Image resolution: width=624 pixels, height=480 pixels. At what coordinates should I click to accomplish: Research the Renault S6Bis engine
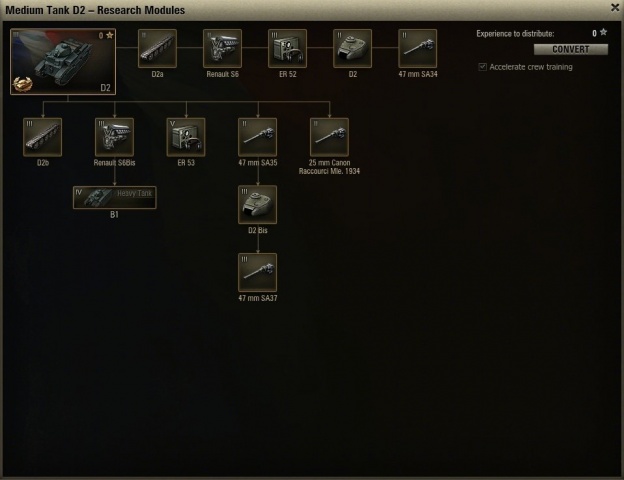point(114,137)
